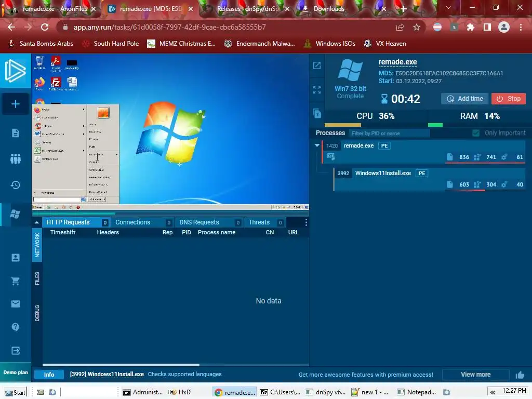The height and width of the screenshot is (399, 532).
Task: Collapse the network panel arrow
Action: click(x=37, y=222)
